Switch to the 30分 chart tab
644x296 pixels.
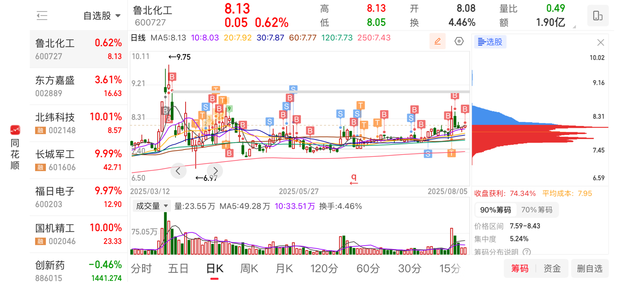tap(409, 269)
